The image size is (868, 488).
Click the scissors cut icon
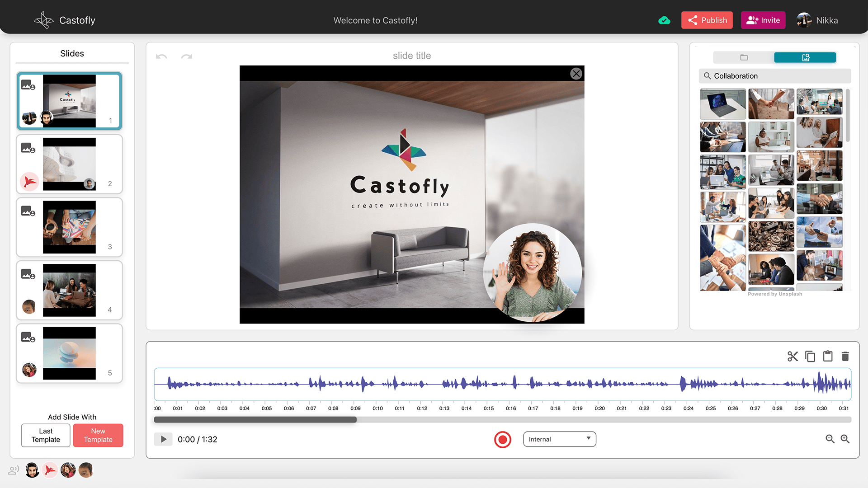tap(793, 357)
